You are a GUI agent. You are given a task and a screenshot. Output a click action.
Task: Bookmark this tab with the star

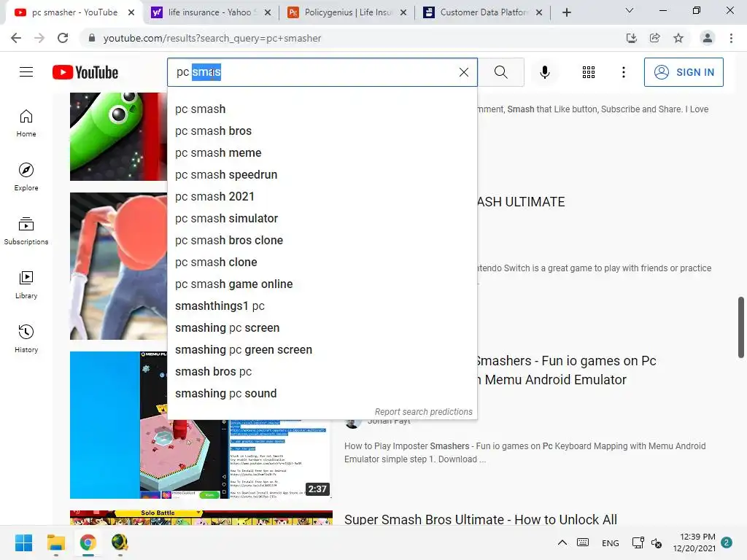click(x=678, y=38)
